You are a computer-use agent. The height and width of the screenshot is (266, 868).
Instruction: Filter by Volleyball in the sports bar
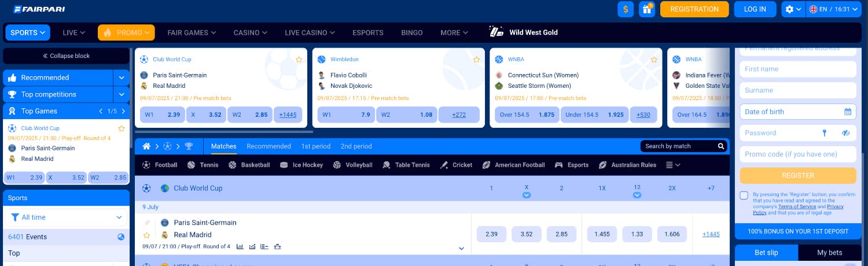coord(352,165)
